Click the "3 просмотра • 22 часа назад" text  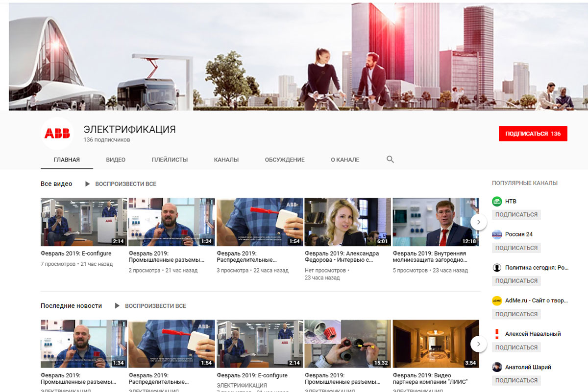pos(253,270)
